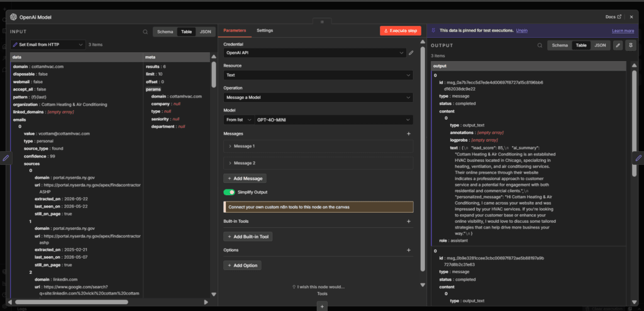Screen dimensions: 644x311
Task: Open the Resource dropdown set to Text
Action: [318, 76]
